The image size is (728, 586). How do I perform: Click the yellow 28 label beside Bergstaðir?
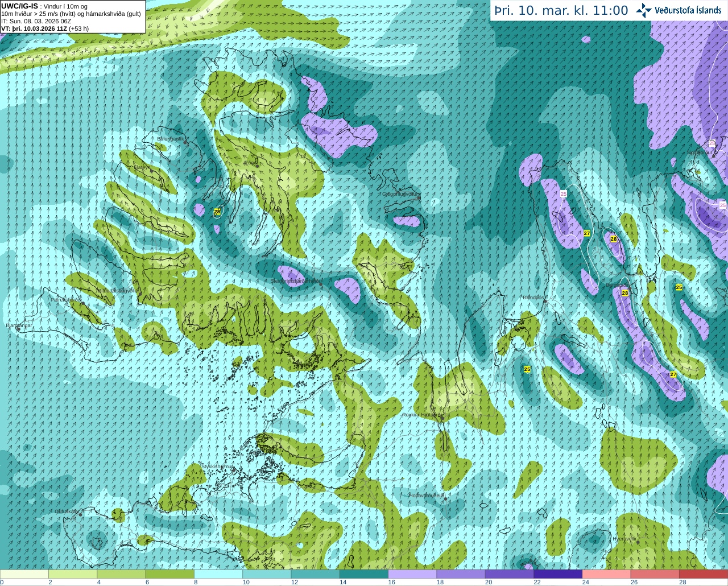tap(625, 293)
